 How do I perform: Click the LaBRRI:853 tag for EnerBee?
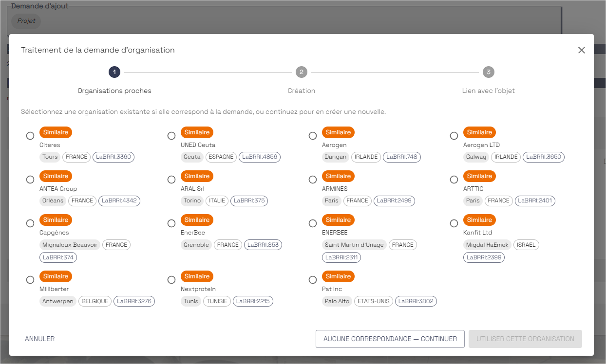tap(263, 245)
